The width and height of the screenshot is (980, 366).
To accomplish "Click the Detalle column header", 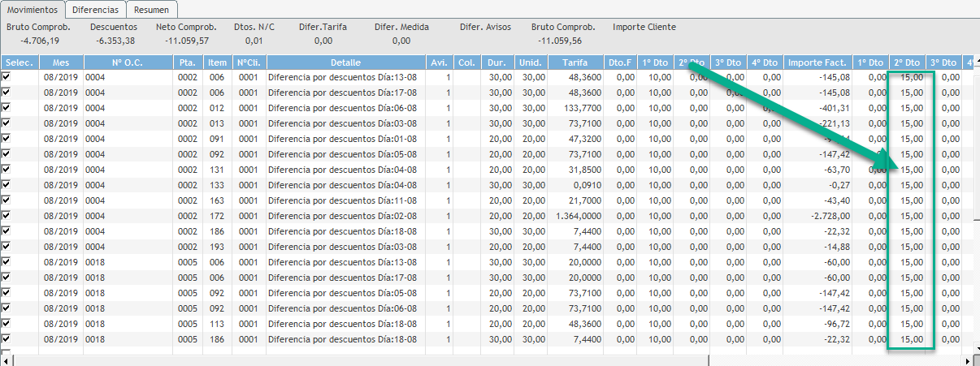I will (345, 62).
